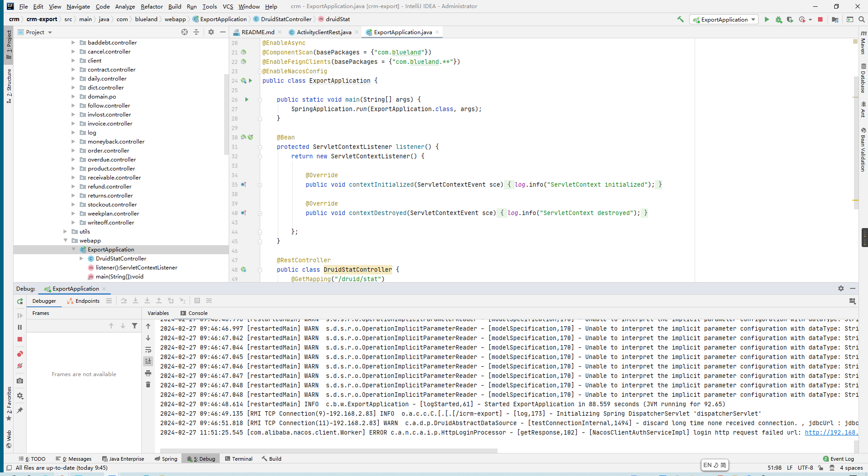Toggle scroll to end in console
The width and height of the screenshot is (868, 476).
coord(148,361)
